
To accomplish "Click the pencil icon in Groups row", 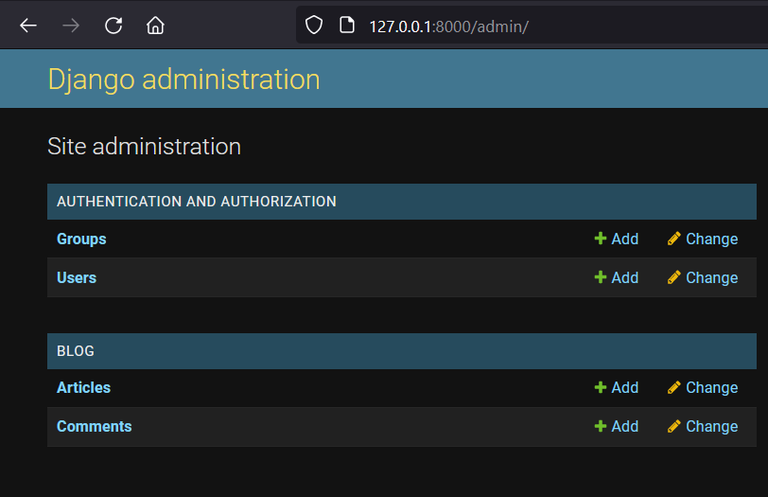I will (x=674, y=238).
